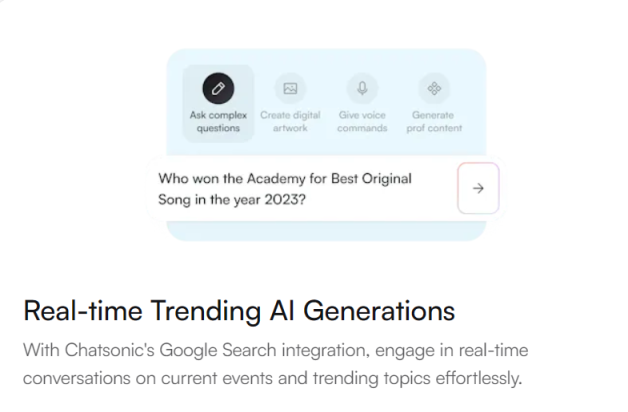Switch to the "Ask complex questions" label

[x=218, y=121]
